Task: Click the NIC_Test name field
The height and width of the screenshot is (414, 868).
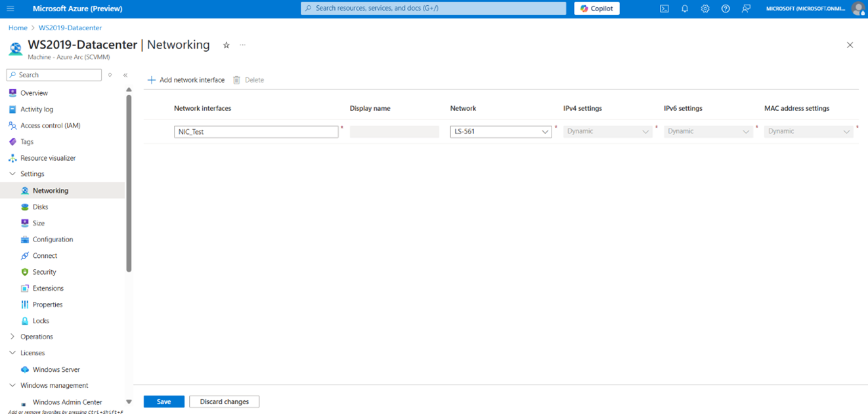Action: click(x=256, y=131)
